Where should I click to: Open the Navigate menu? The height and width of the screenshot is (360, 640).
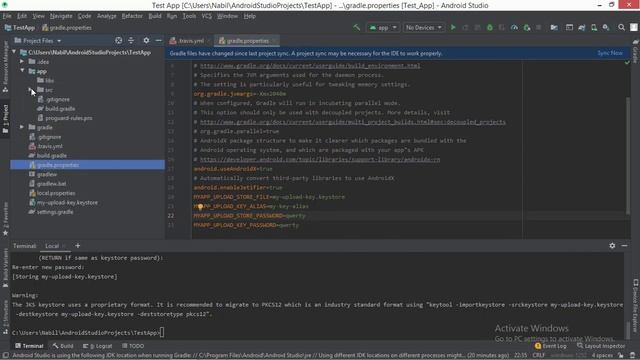pos(61,16)
